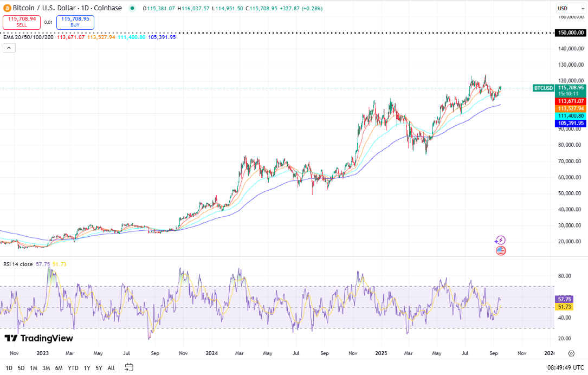Open the TradingView logo link
588x375 pixels.
tap(38, 338)
